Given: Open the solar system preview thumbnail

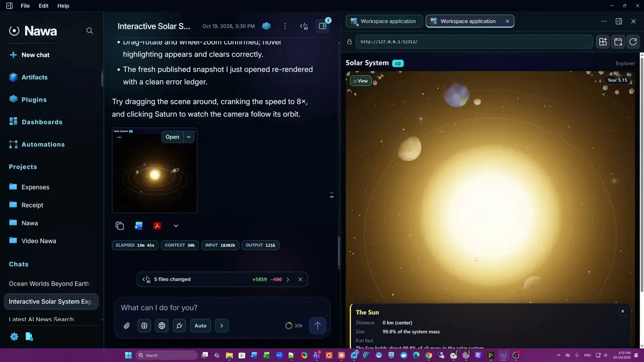Looking at the screenshot, I should pyautogui.click(x=154, y=170).
